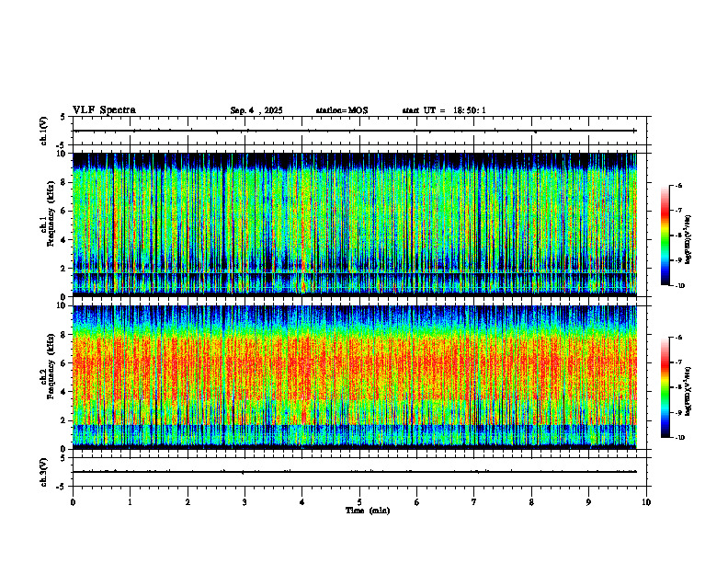Click the "station=MOS" header label
This screenshot has width=728, height=563.
click(x=342, y=110)
